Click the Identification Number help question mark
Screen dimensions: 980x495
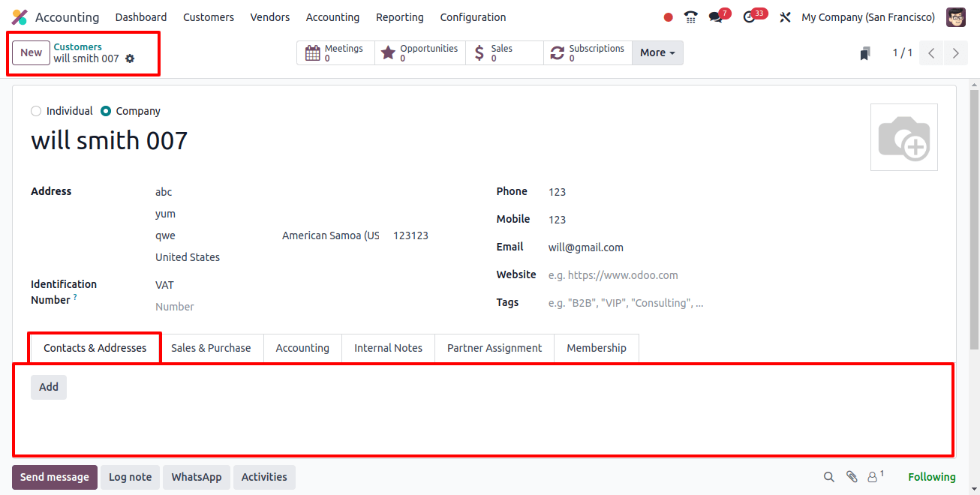(75, 298)
